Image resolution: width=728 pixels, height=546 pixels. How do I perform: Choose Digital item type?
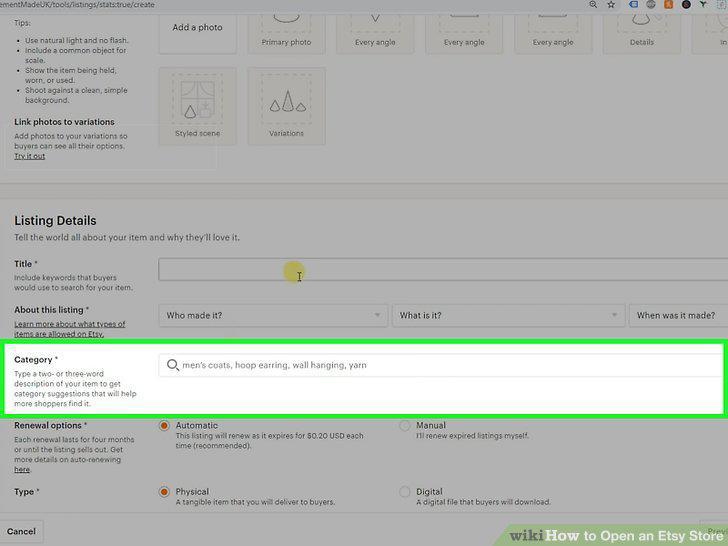(x=404, y=492)
